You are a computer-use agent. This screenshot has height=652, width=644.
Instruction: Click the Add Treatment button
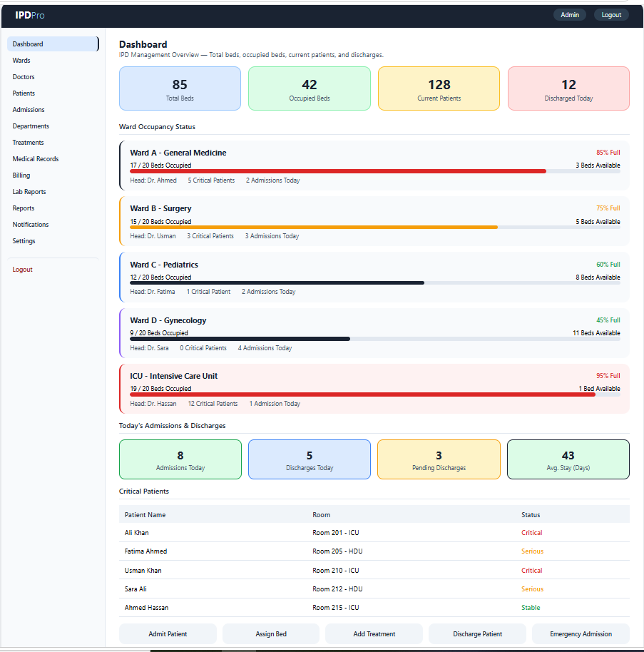(374, 633)
